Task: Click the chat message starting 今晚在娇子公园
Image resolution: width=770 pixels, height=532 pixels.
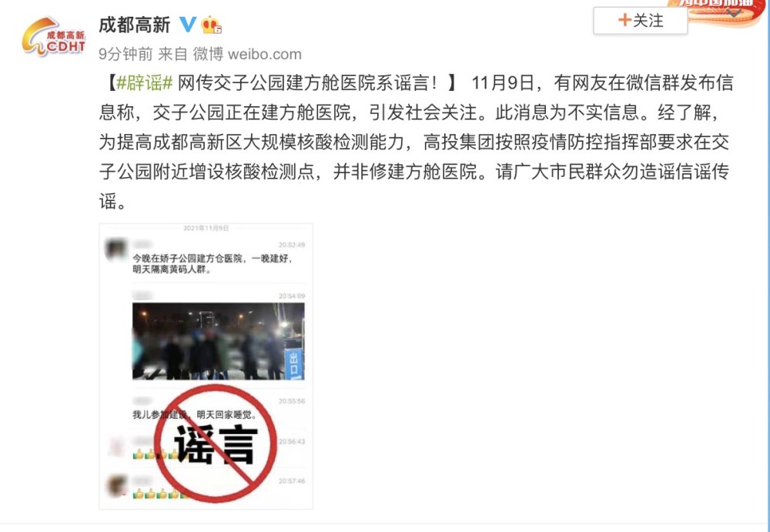Action: point(213,264)
